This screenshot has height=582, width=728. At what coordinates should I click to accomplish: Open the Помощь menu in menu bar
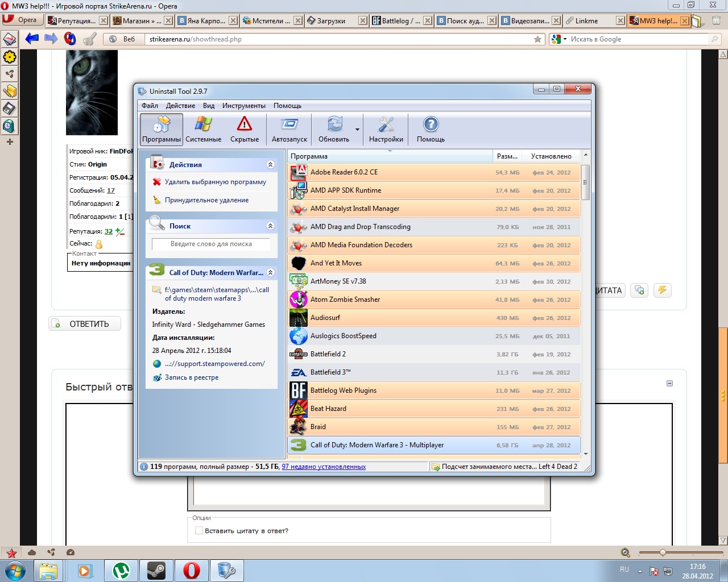tap(287, 106)
